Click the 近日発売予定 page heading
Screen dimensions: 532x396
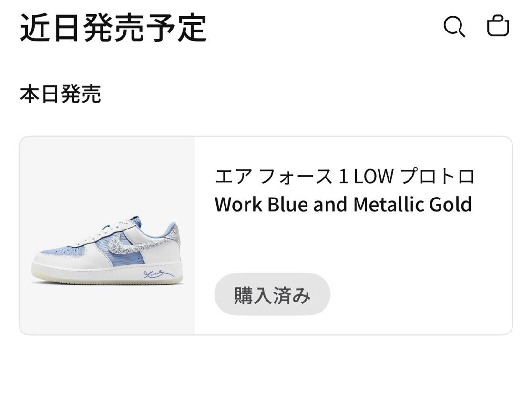point(113,27)
